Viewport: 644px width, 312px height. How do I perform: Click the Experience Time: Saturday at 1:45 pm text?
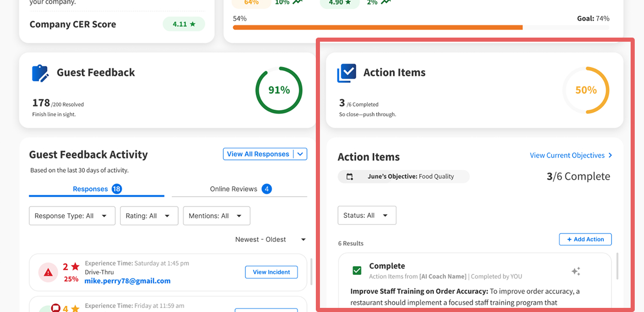pyautogui.click(x=137, y=263)
